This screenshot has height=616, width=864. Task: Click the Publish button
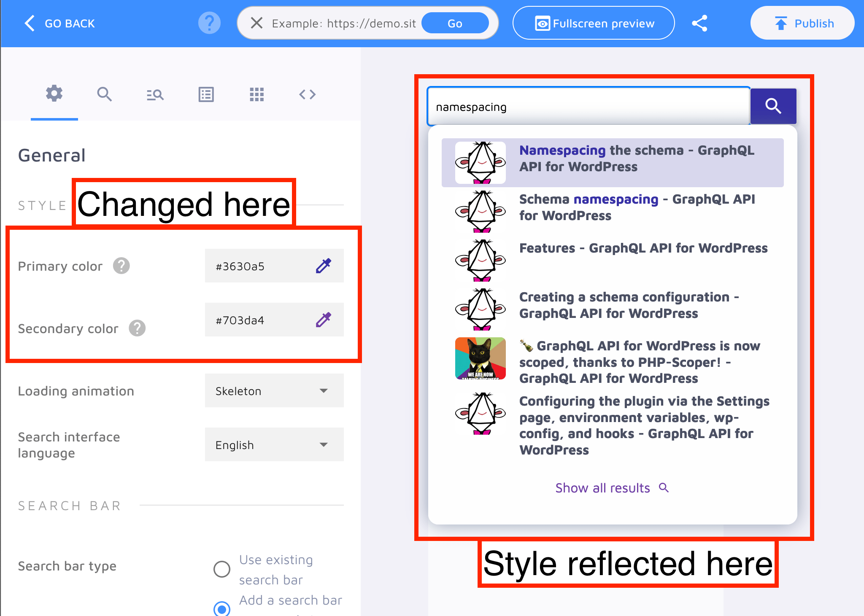point(802,23)
